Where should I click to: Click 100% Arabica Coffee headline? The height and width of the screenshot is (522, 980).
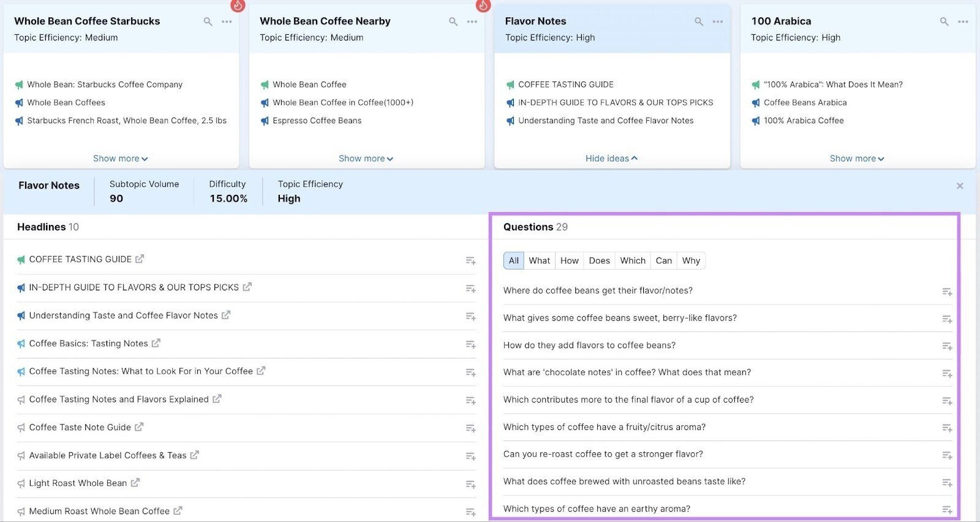coord(804,121)
